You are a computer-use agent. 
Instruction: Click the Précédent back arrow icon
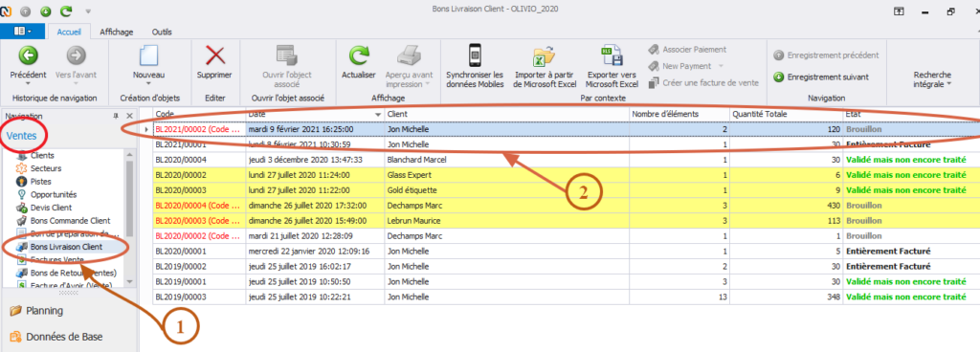pos(28,55)
